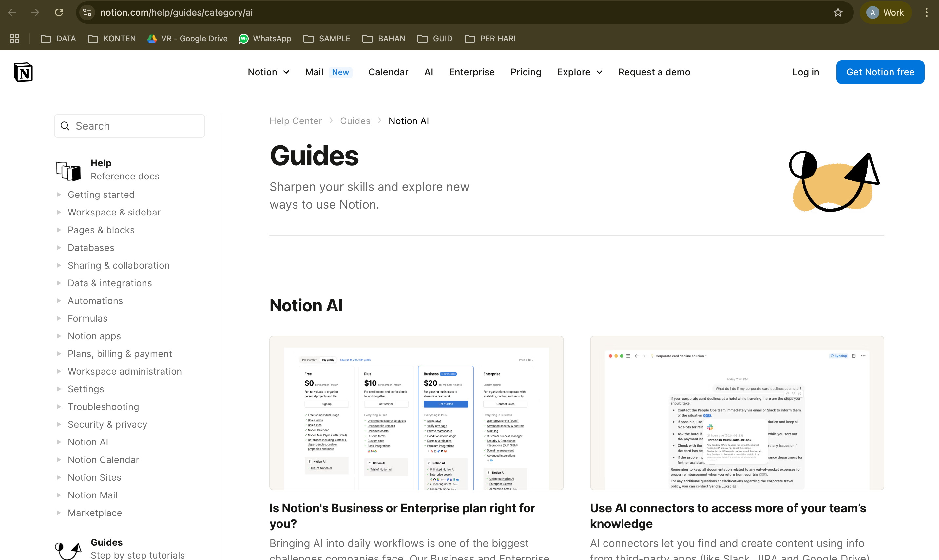Open Notion AI in the help sidebar
This screenshot has height=560, width=939.
[88, 442]
